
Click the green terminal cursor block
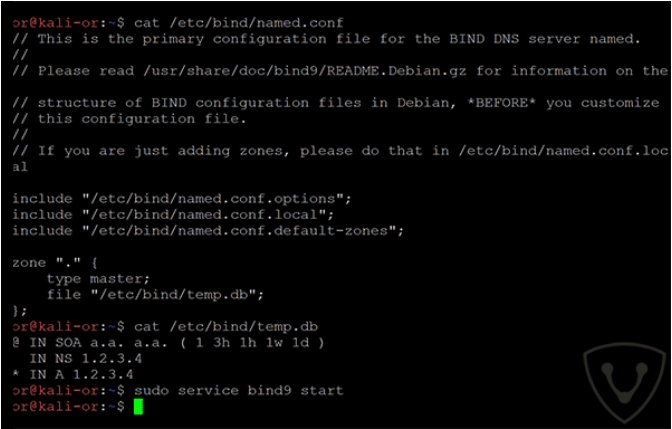138,407
